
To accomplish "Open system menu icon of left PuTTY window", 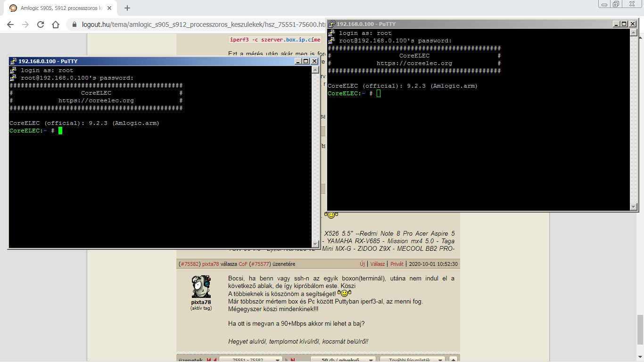I will pos(13,61).
